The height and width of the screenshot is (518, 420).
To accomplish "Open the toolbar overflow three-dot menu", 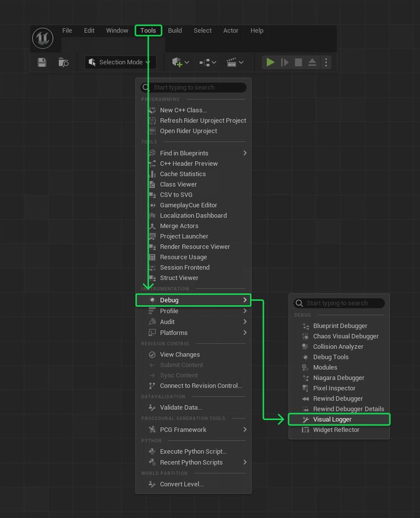I will (x=325, y=62).
